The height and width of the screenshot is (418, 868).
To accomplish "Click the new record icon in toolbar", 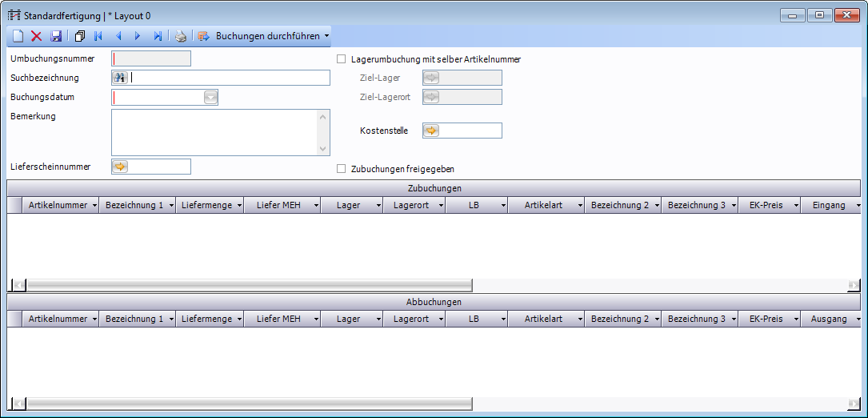I will pos(18,36).
